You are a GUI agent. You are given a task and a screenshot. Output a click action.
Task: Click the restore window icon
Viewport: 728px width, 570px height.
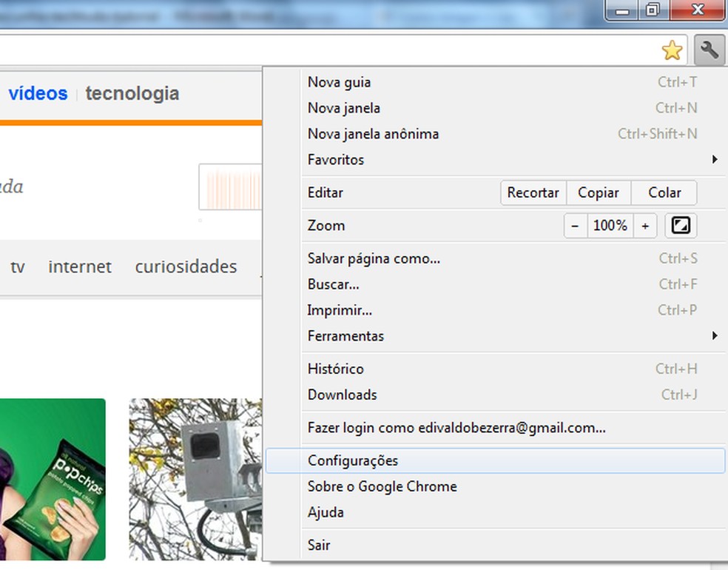click(x=653, y=10)
